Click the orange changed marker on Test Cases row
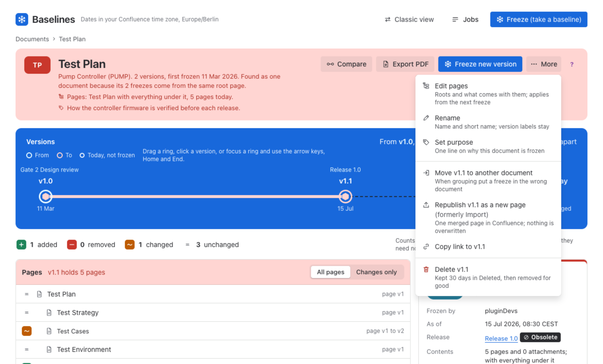Viewport: 603px width, 364px height. (x=27, y=331)
